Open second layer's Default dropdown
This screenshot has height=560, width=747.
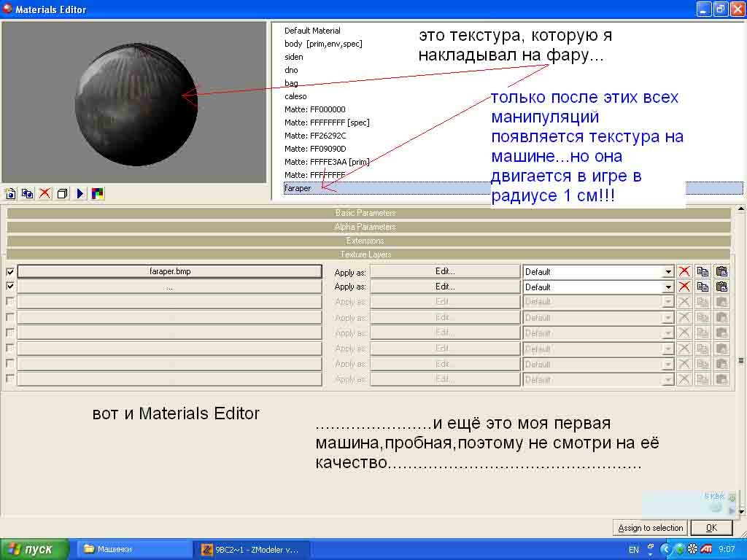(x=667, y=287)
